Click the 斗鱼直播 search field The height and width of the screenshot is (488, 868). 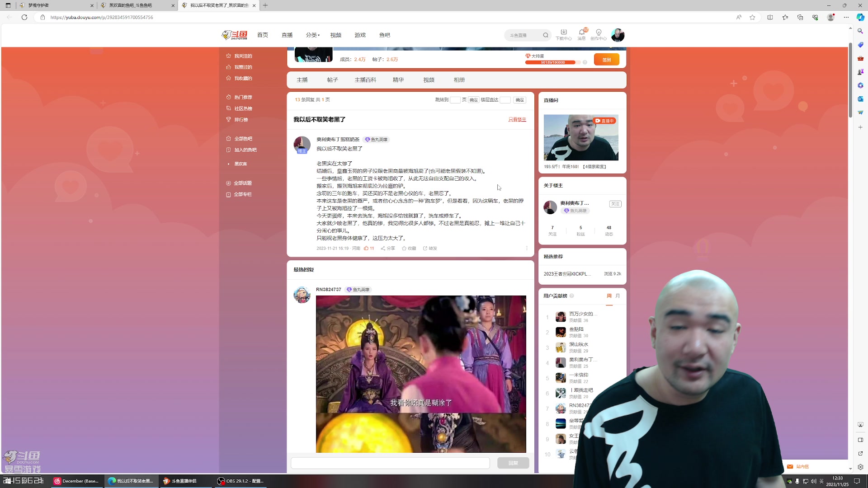524,35
